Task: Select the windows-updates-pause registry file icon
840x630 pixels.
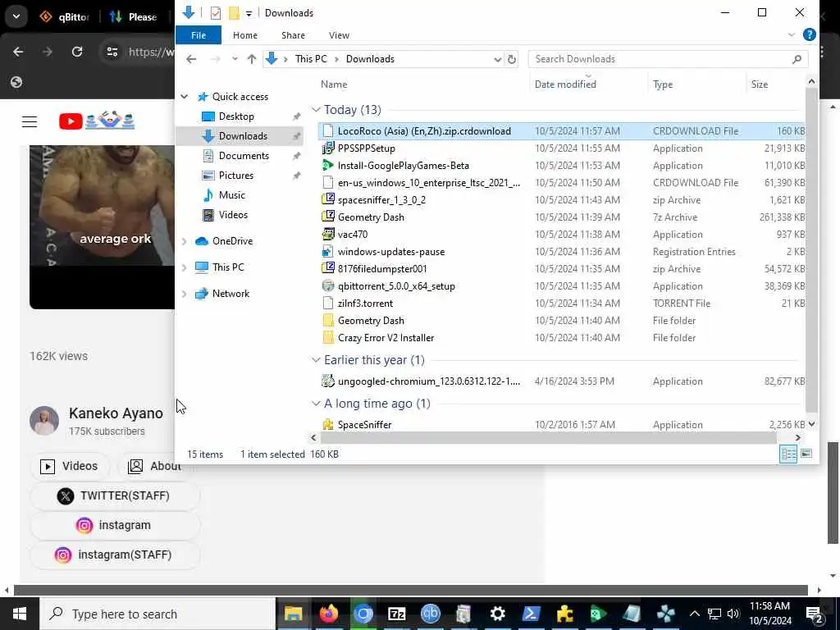Action: [x=328, y=251]
